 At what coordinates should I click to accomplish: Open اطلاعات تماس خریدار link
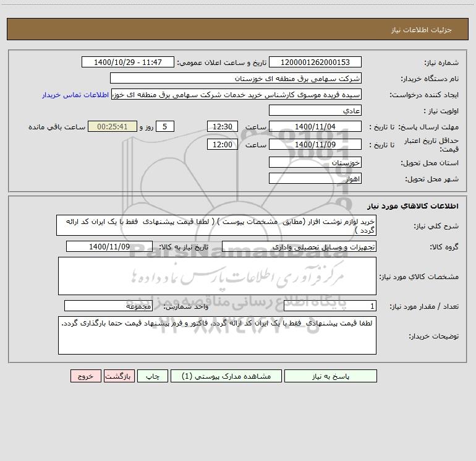click(x=75, y=95)
